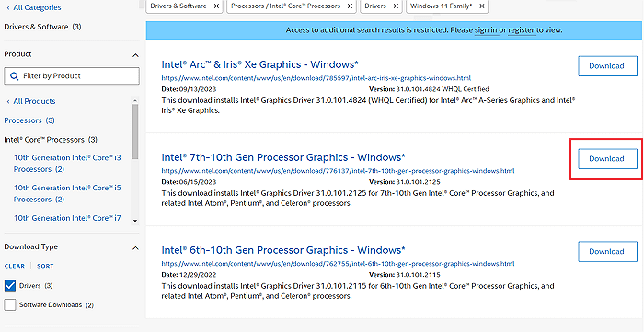Collapse the Product filter section
This screenshot has height=332, width=644.
point(135,55)
